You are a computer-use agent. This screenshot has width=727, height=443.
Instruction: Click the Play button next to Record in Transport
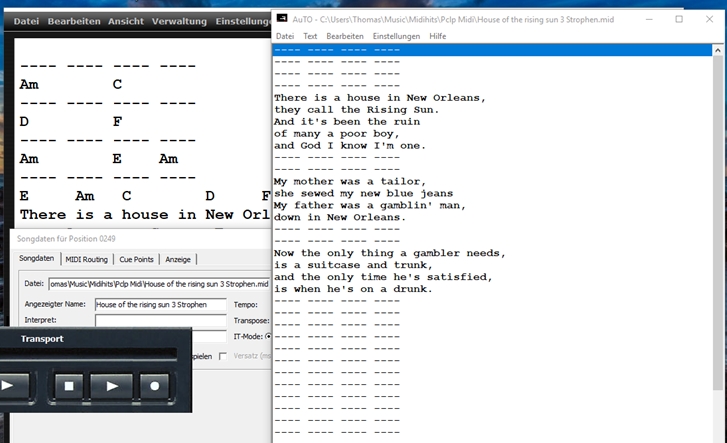pos(112,386)
